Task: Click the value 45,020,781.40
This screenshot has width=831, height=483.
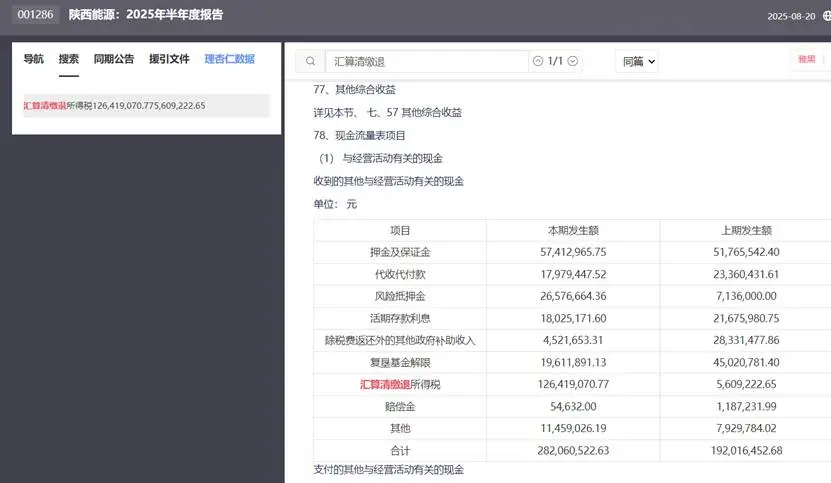Action: (746, 363)
